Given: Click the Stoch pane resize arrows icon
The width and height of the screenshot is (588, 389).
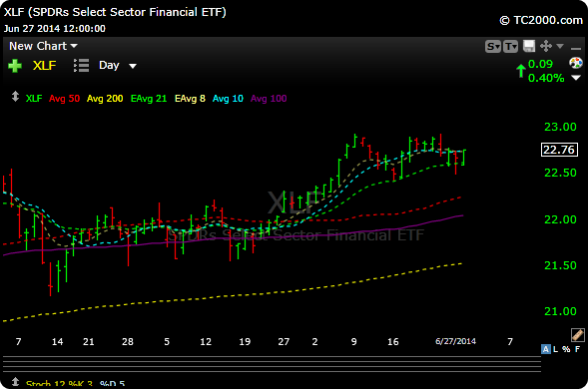Looking at the screenshot, I should click(x=15, y=382).
